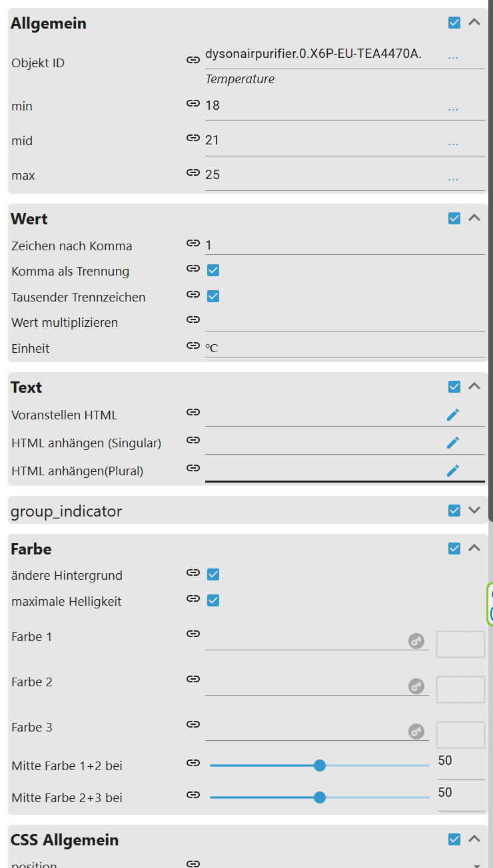Click the three dots button for max

click(x=453, y=178)
